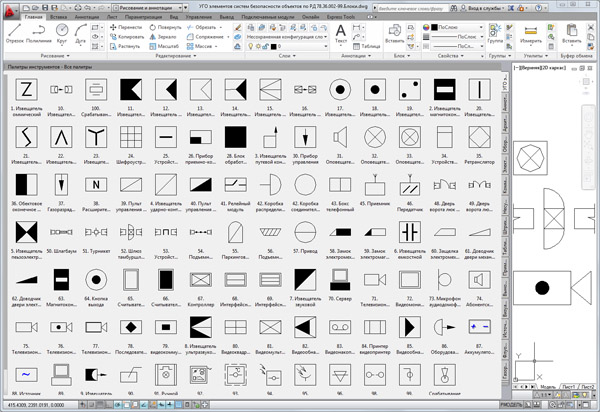Insert block 24 Шифроустройство grid symbol
600x412 pixels.
pyautogui.click(x=131, y=136)
